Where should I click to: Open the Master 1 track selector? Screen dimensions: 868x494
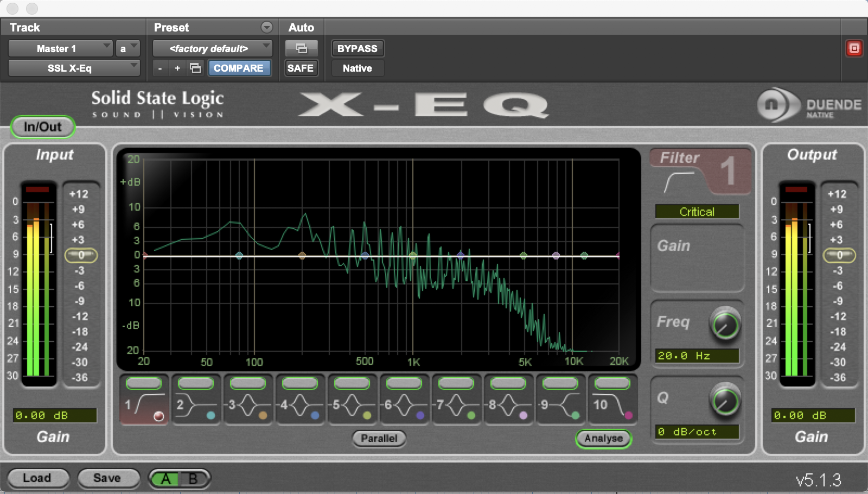tap(60, 48)
